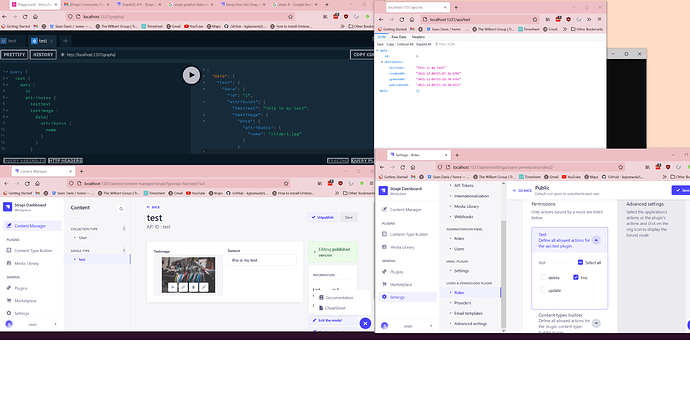Uncheck the find permission checkbox
This screenshot has width=690, height=403.
pos(575,277)
